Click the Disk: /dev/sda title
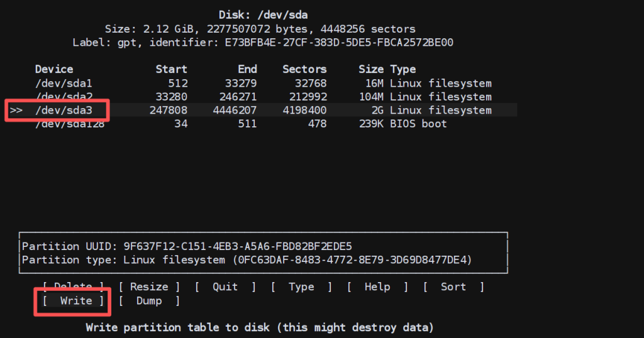This screenshot has height=338, width=644. tap(263, 14)
